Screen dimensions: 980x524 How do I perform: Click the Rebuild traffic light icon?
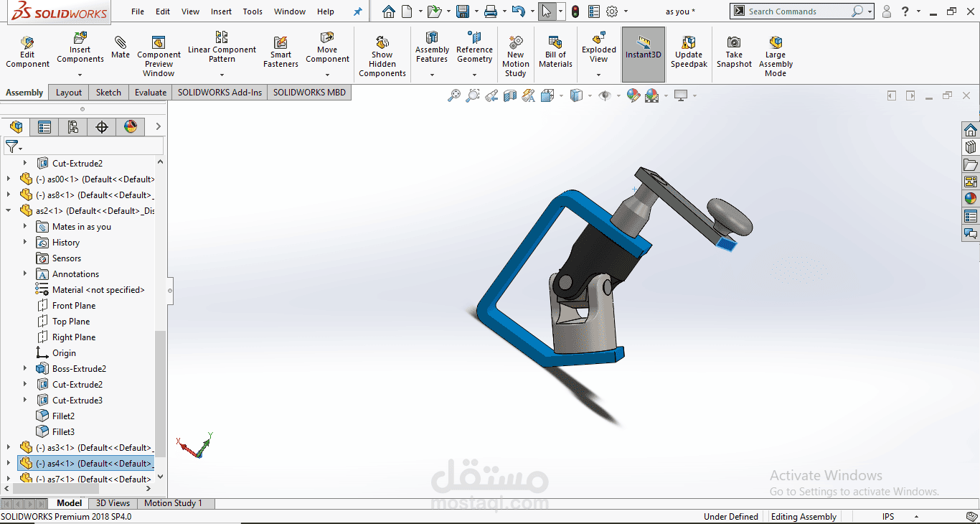click(x=575, y=11)
